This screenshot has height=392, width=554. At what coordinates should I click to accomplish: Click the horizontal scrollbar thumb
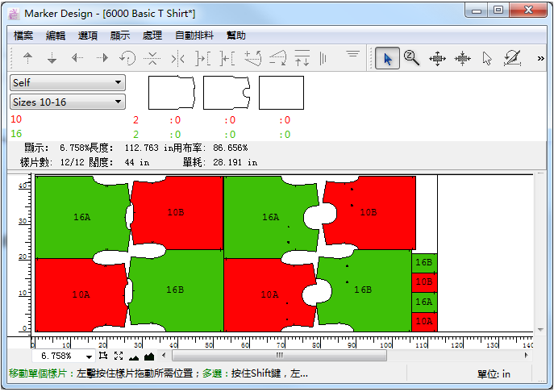pos(279,356)
